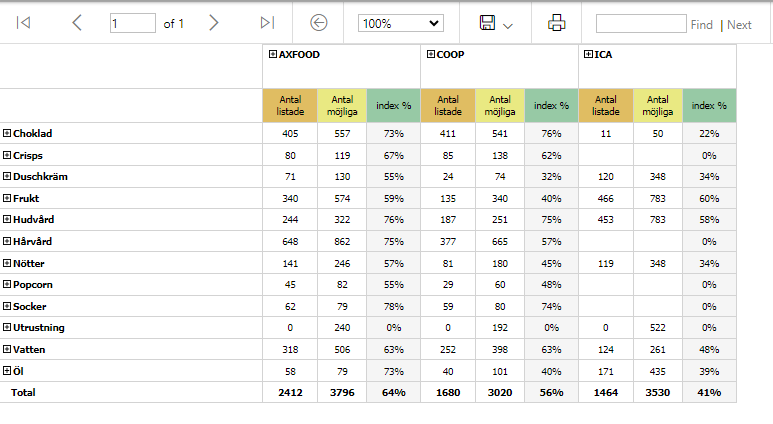Focus the current page number field
Image resolution: width=773 pixels, height=424 pixels.
[x=133, y=23]
